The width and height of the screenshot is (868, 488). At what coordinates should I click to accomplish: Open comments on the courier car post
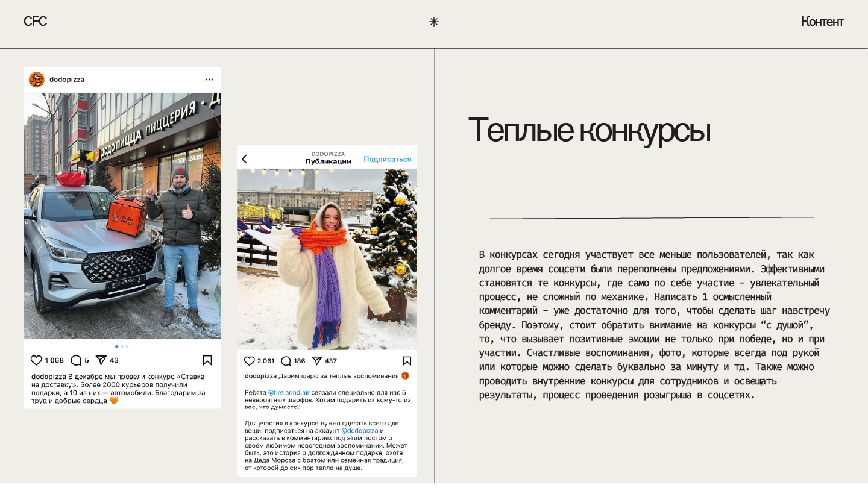click(x=76, y=360)
